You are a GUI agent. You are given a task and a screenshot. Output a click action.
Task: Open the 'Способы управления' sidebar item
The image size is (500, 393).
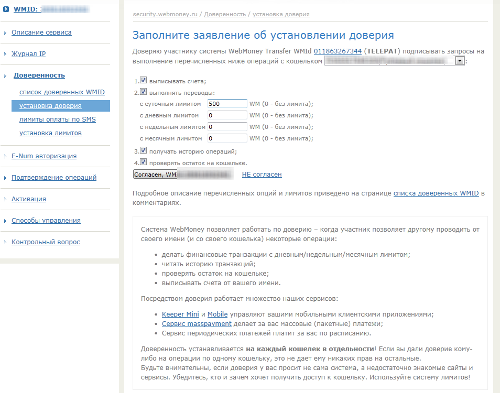46,221
